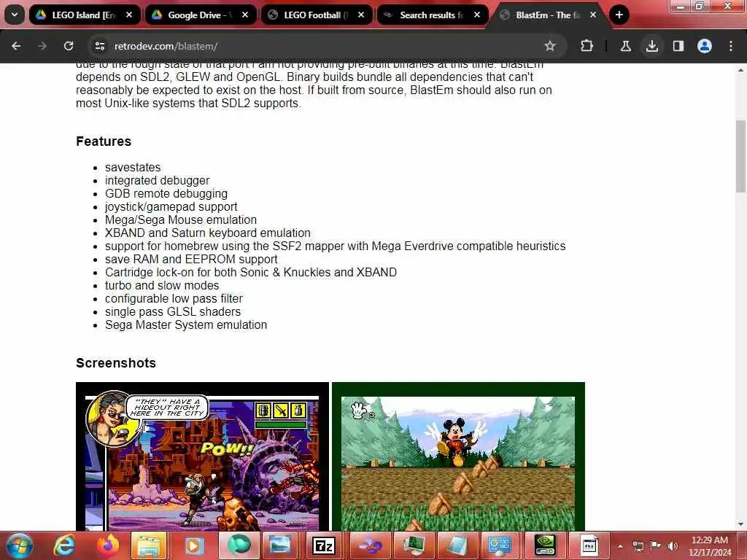Select the BlastEm tab
This screenshot has height=560, width=747.
[548, 15]
